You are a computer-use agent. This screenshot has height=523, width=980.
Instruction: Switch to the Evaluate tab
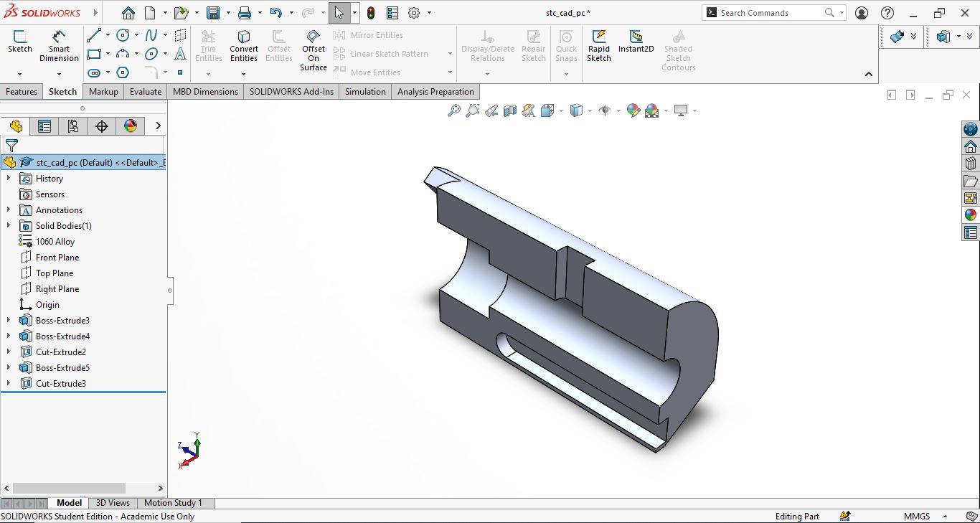pos(146,92)
